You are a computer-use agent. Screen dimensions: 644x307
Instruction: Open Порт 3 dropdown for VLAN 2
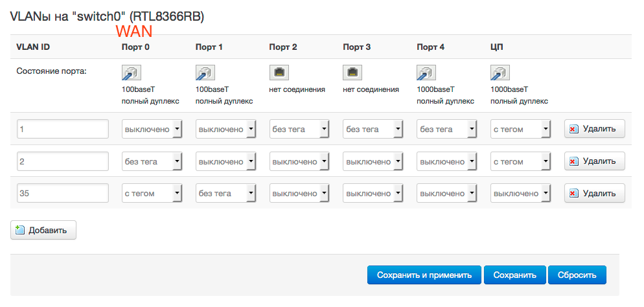(x=373, y=161)
